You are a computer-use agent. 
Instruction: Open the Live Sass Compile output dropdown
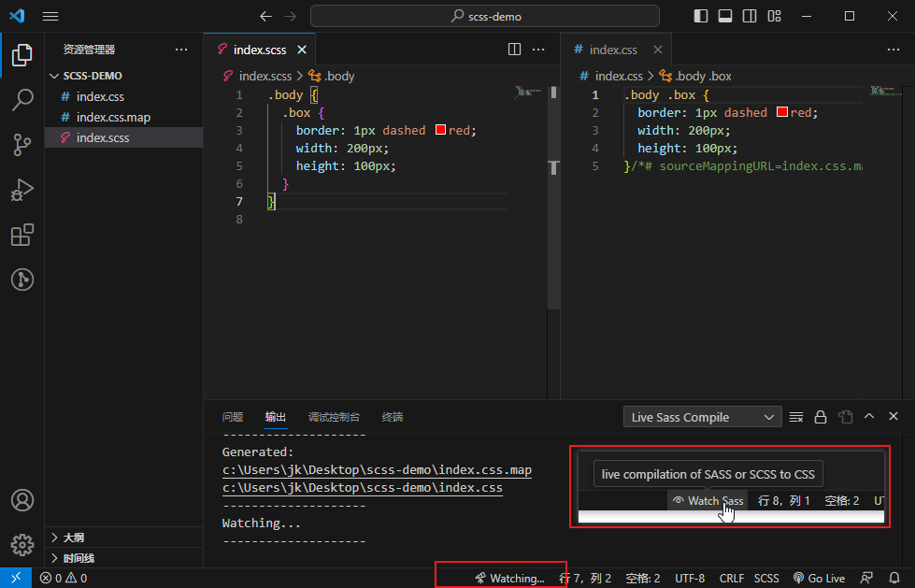[x=703, y=417]
